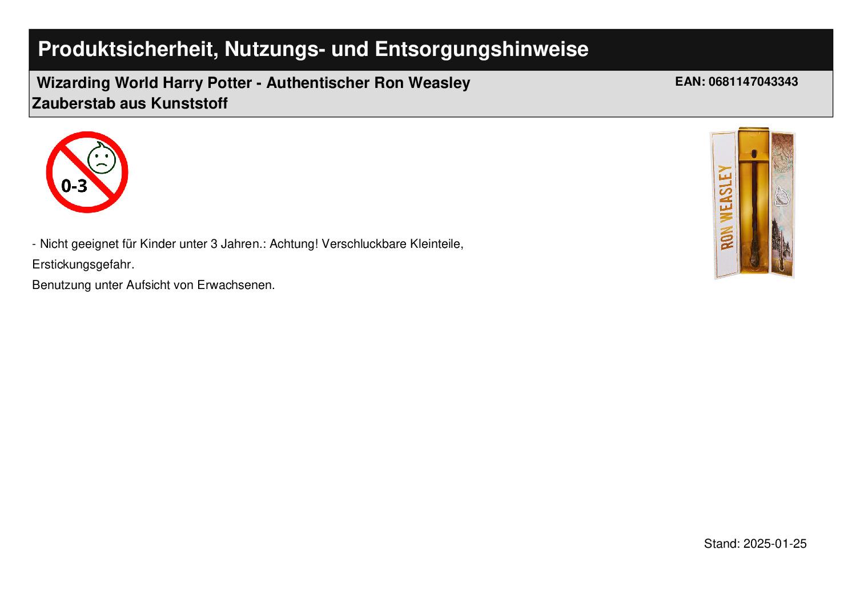Click "Authentischer Ron Weasley" in the product title

[368, 83]
